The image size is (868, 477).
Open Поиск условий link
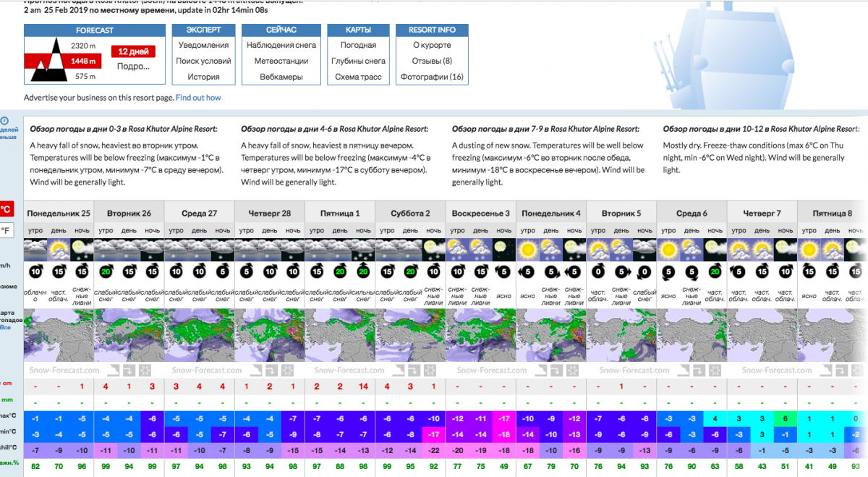tap(204, 61)
